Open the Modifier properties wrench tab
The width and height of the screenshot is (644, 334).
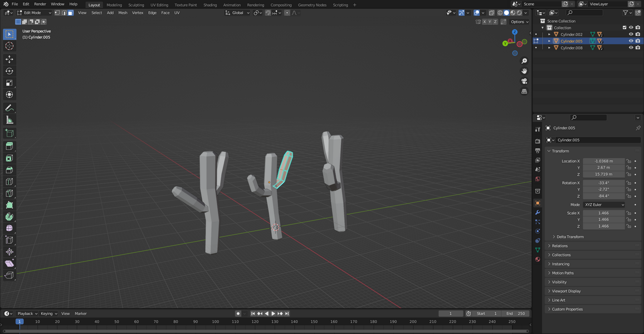pyautogui.click(x=537, y=213)
